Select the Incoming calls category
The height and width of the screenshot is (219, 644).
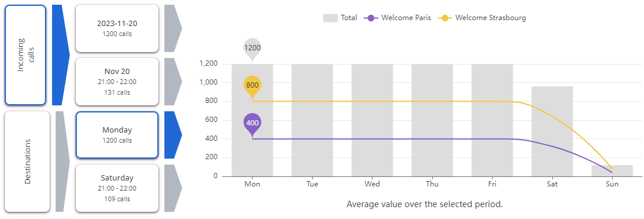click(x=25, y=55)
